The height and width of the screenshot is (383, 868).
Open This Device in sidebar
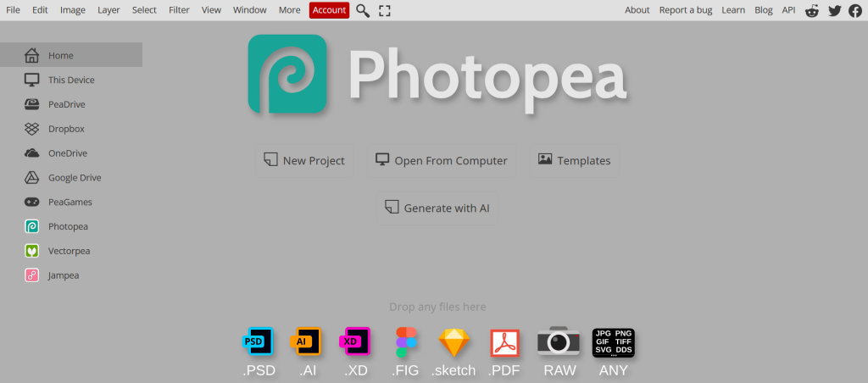click(71, 80)
